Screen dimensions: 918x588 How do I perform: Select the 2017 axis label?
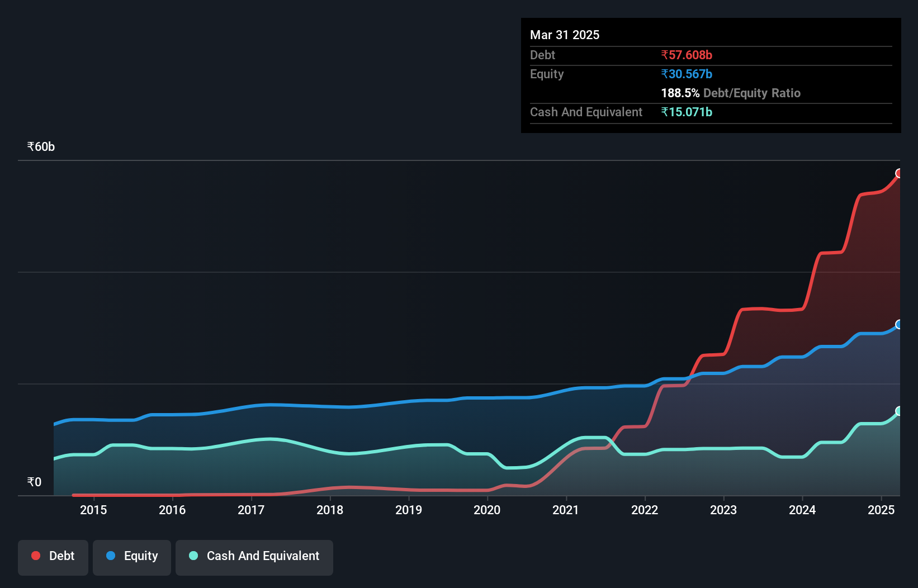click(251, 510)
